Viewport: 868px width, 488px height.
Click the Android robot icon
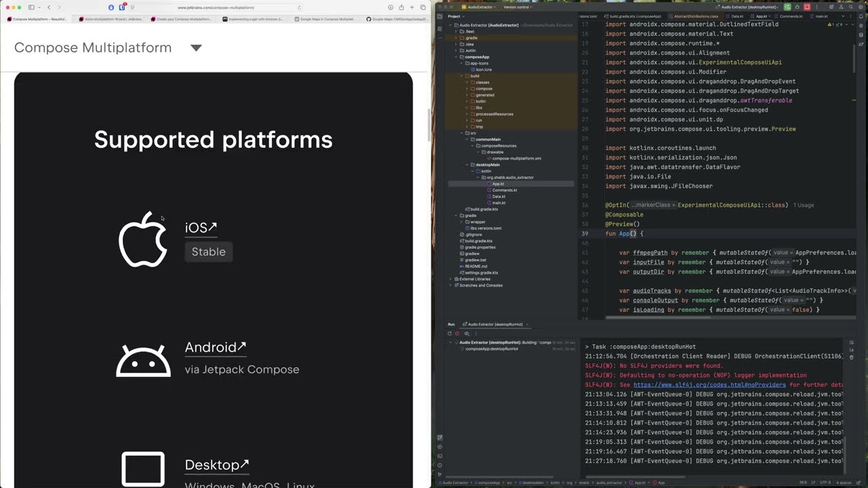(x=143, y=361)
